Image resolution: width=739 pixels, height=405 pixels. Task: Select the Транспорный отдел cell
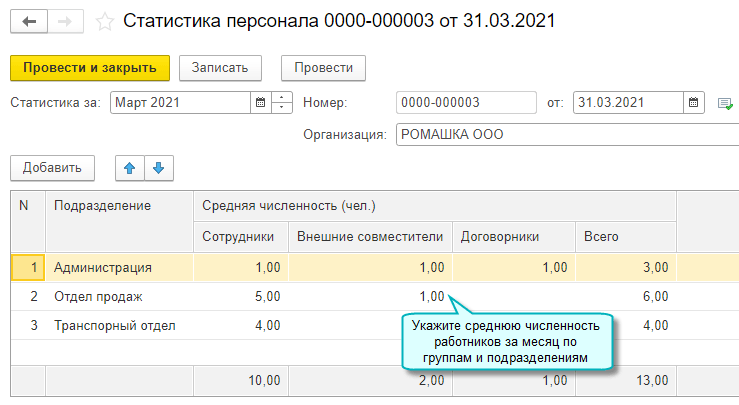coord(115,325)
